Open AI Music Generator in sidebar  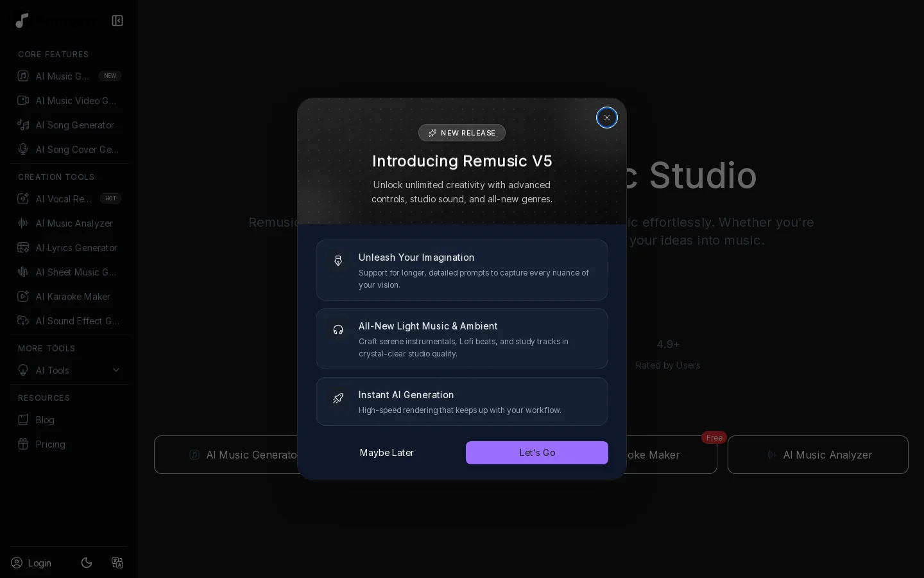pyautogui.click(x=69, y=76)
